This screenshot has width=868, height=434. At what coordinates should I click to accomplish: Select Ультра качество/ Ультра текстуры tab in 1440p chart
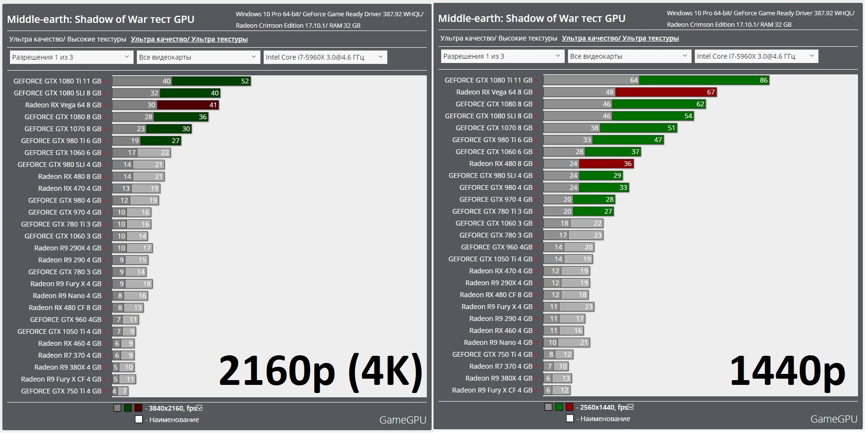[620, 38]
